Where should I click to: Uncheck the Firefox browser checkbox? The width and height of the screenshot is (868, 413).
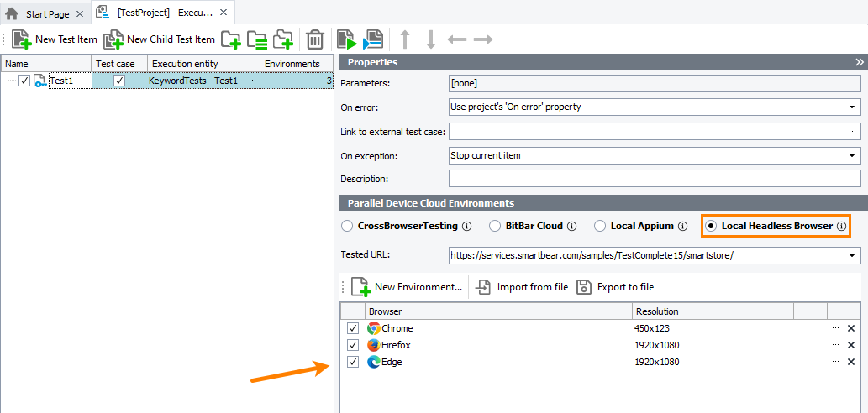pyautogui.click(x=353, y=345)
